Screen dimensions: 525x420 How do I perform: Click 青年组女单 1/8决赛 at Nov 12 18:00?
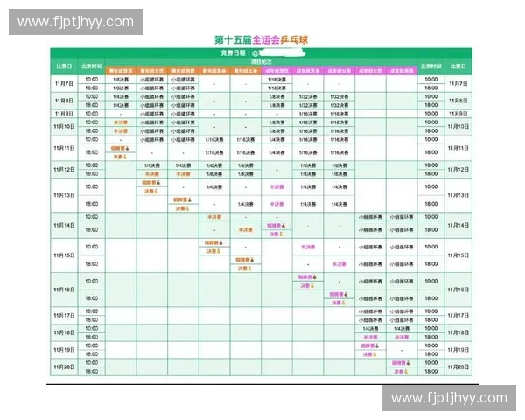tap(245, 174)
